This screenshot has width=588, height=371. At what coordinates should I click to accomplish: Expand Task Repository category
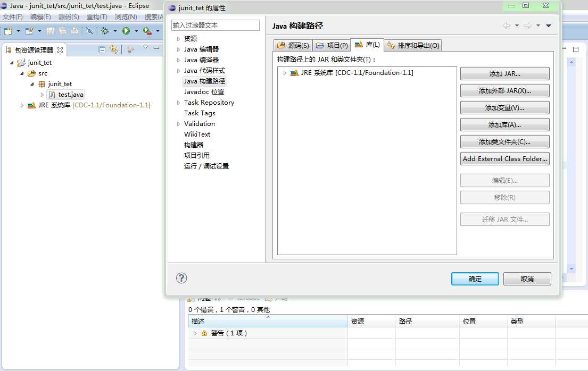tap(178, 102)
